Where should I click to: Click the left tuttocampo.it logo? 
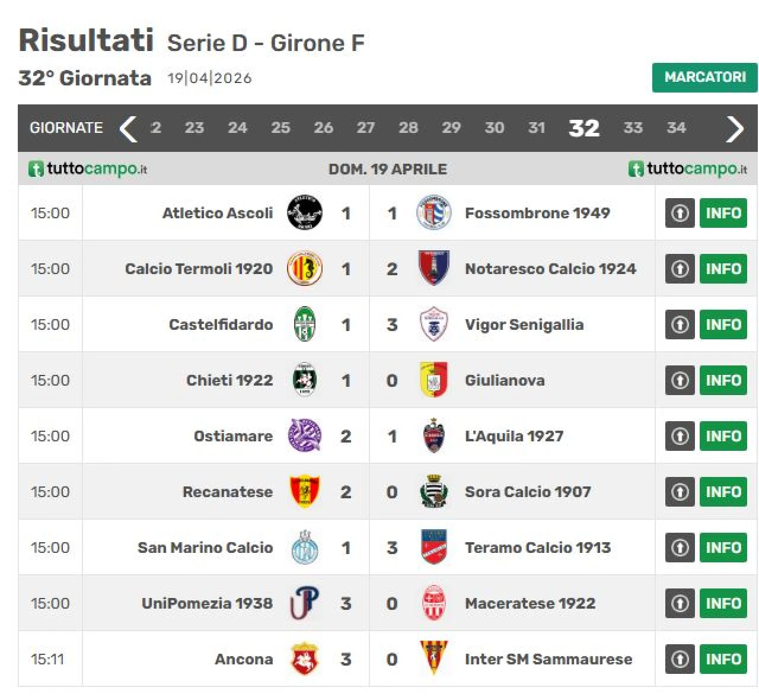88,169
